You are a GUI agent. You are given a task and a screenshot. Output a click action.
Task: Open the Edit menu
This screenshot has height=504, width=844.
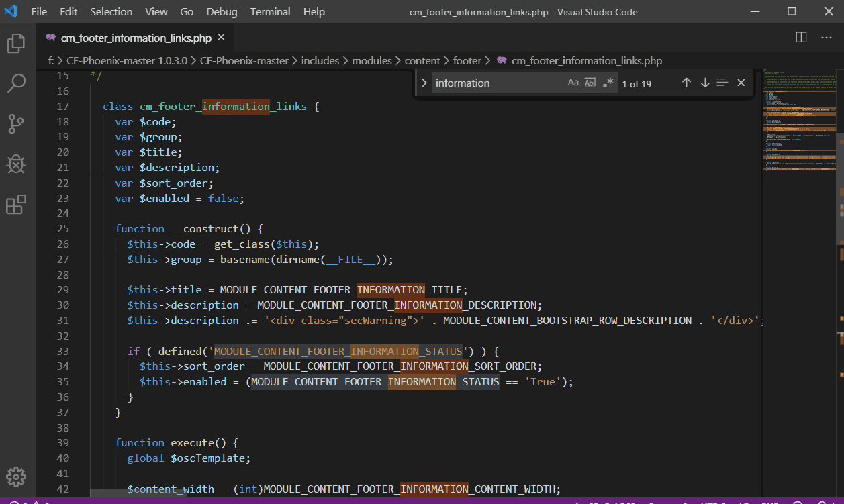68,11
